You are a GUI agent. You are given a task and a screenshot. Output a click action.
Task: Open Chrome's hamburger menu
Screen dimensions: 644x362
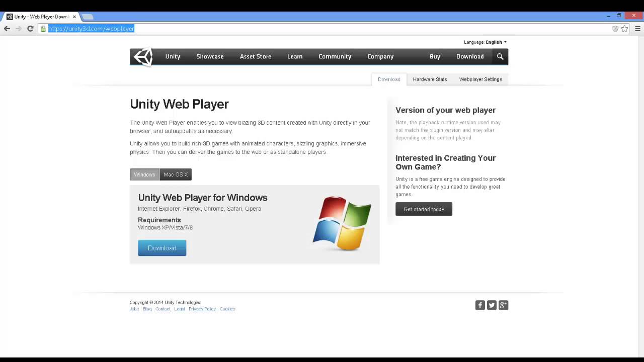point(637,29)
